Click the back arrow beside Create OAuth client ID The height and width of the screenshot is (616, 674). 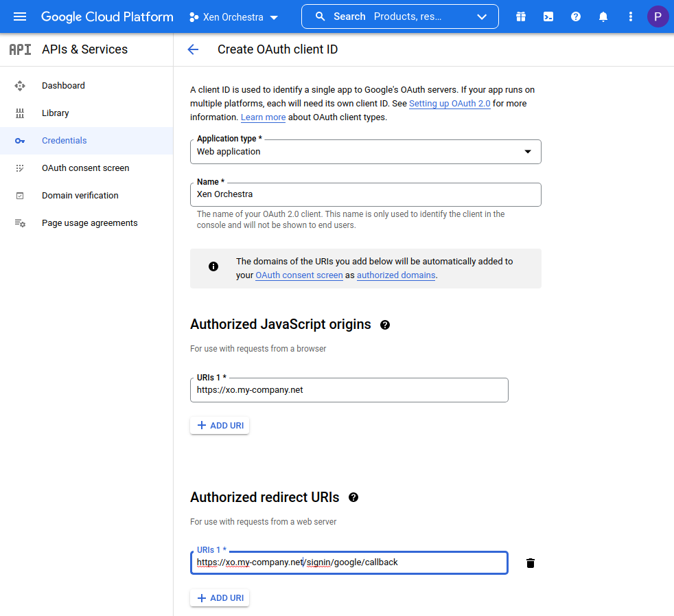pyautogui.click(x=193, y=49)
